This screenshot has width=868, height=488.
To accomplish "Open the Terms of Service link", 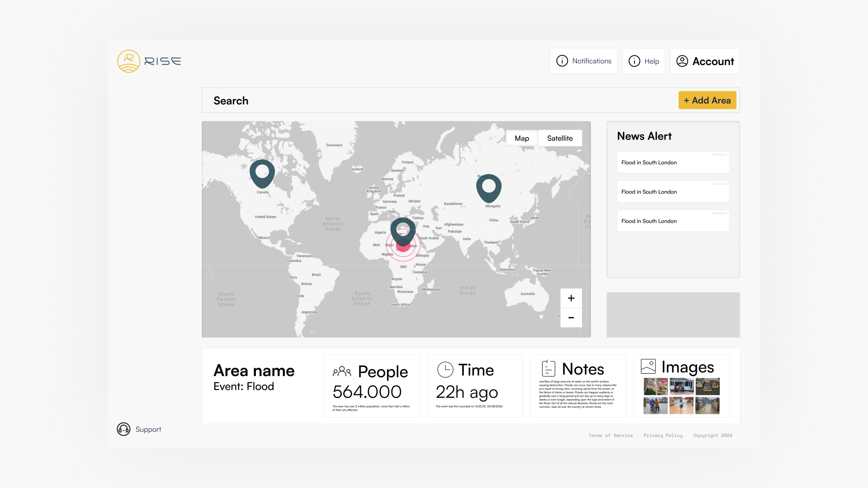I will pyautogui.click(x=610, y=436).
